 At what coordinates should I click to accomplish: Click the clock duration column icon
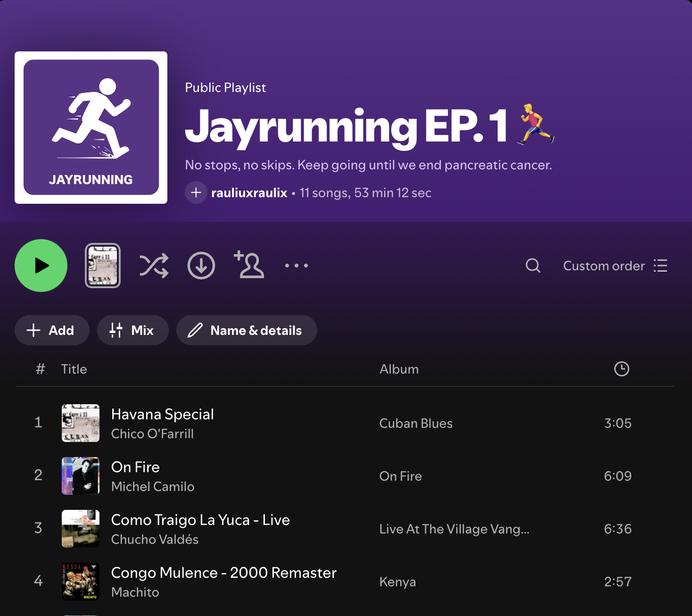622,369
